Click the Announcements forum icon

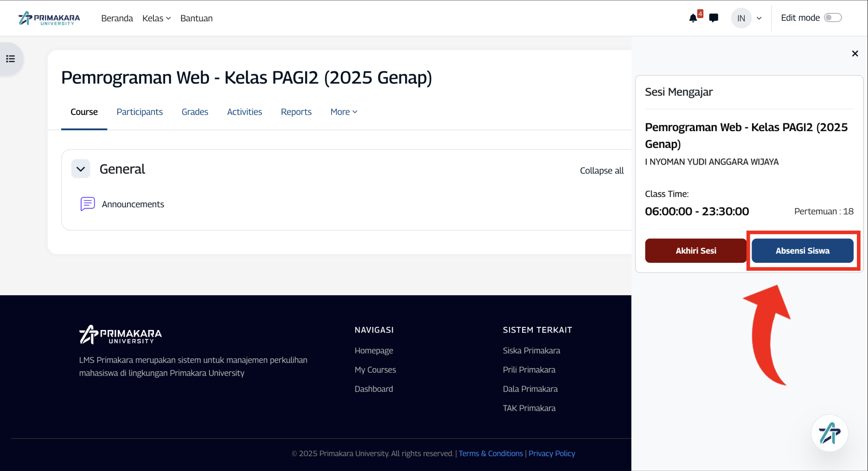pyautogui.click(x=88, y=204)
